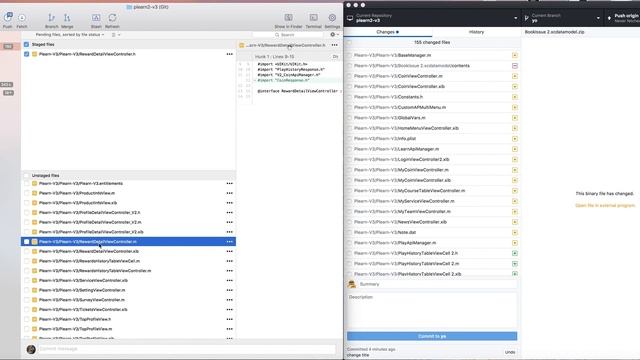The image size is (640, 360).
Task: Open more options for staged RewardDetailViewController.h
Action: coord(230,54)
